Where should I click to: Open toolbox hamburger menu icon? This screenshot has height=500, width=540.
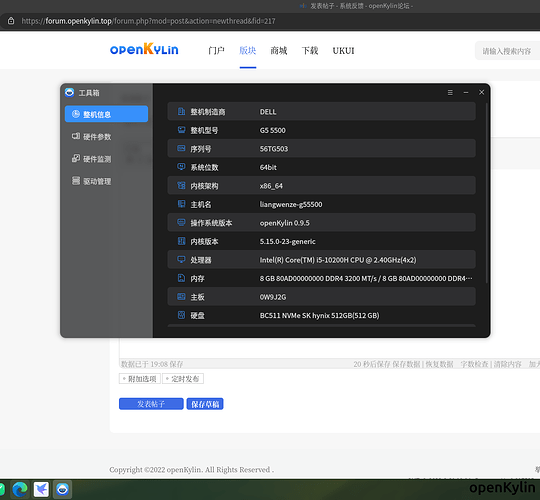[450, 92]
